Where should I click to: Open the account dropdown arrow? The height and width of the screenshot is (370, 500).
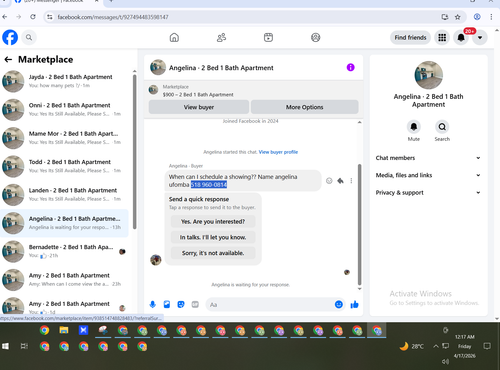pyautogui.click(x=480, y=38)
